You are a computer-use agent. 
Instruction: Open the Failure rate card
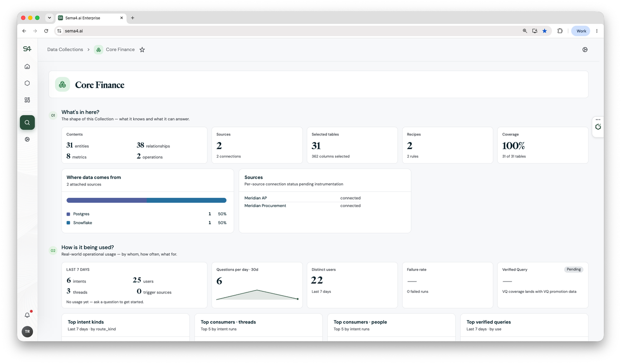[448, 285]
